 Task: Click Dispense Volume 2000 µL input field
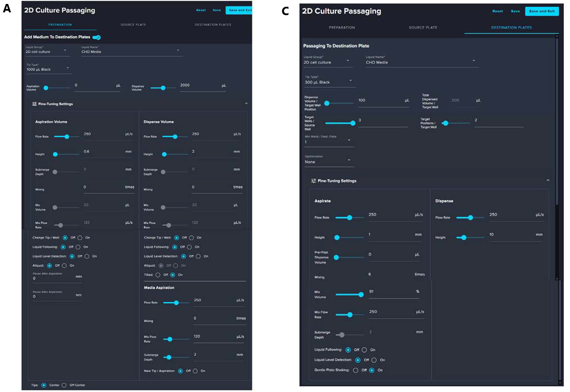tap(203, 86)
